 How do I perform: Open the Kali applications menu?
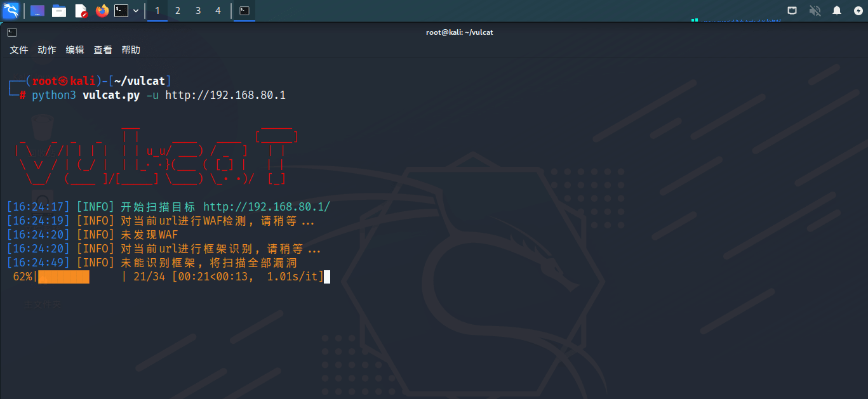[x=11, y=10]
